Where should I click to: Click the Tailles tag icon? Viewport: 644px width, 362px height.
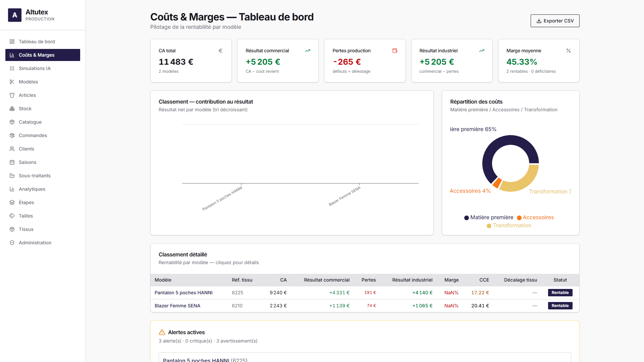pos(12,216)
